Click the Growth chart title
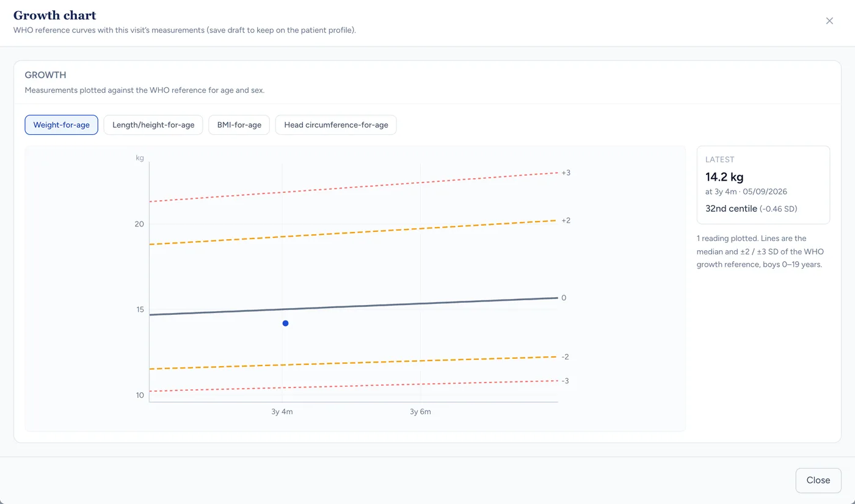 point(55,15)
